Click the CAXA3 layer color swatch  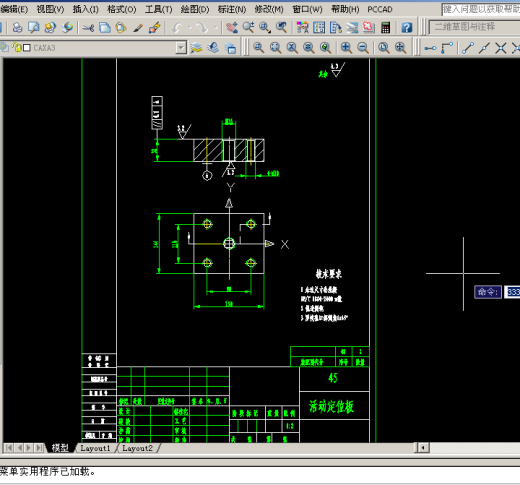click(27, 48)
